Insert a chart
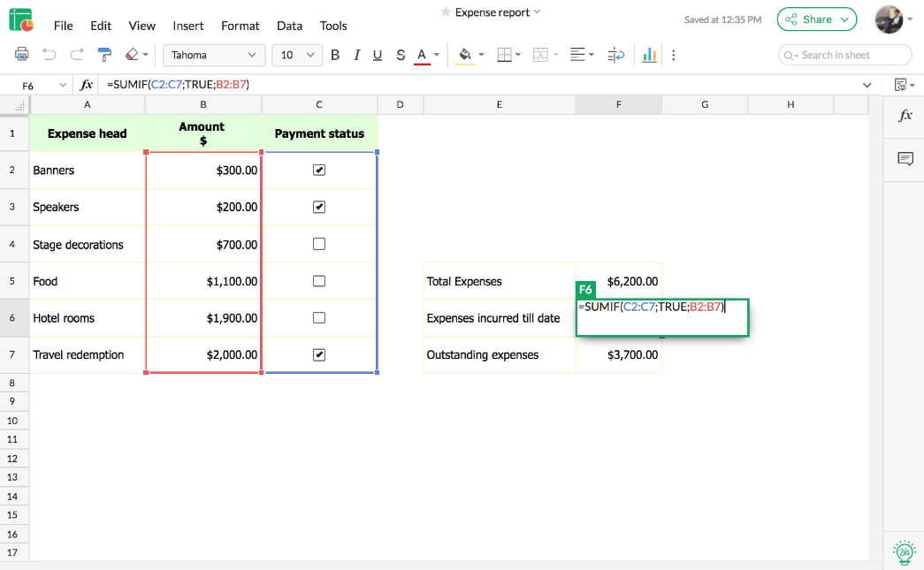This screenshot has width=924, height=570. click(649, 54)
